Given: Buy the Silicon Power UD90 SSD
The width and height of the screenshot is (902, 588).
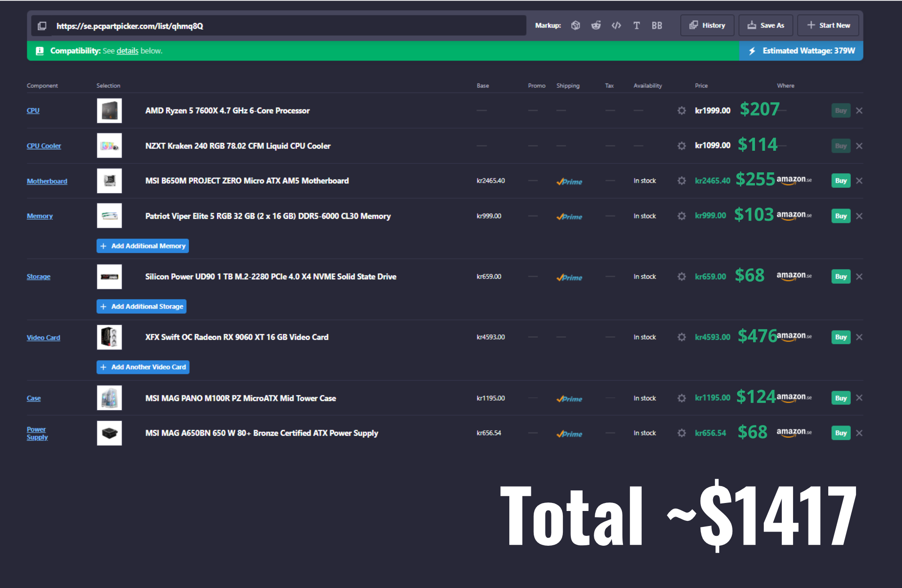Looking at the screenshot, I should pyautogui.click(x=841, y=277).
